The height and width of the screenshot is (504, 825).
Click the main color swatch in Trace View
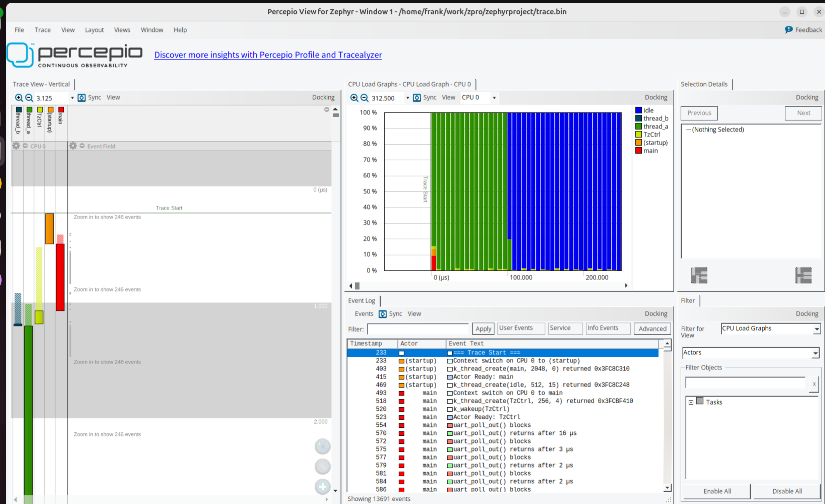[x=61, y=110]
